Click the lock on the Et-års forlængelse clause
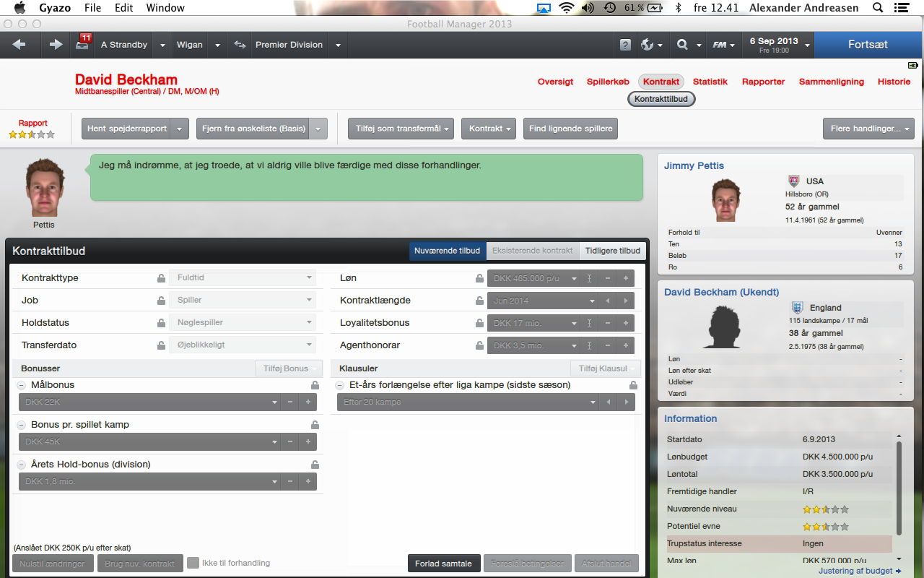Screen dimensions: 924x578 tap(633, 385)
